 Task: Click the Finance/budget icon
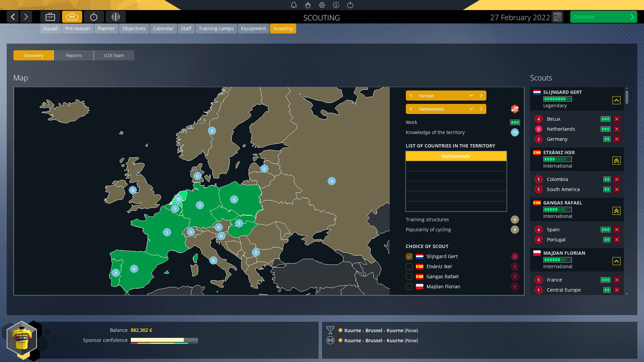(50, 17)
